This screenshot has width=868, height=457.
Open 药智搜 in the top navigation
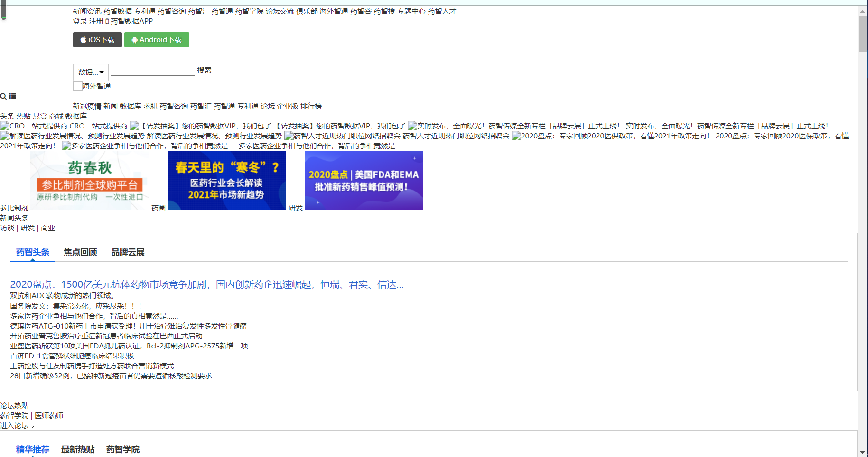(x=384, y=11)
